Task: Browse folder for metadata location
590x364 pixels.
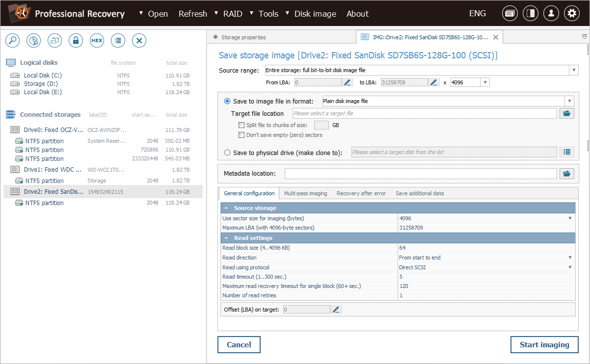Action: tap(567, 174)
